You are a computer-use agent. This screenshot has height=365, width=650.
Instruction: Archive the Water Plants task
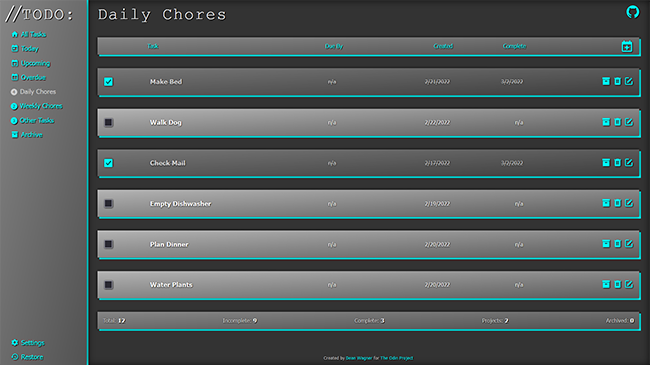(x=606, y=284)
